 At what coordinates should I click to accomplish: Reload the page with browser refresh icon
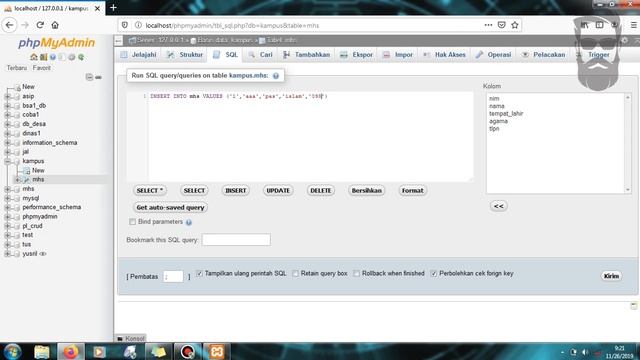[40, 25]
